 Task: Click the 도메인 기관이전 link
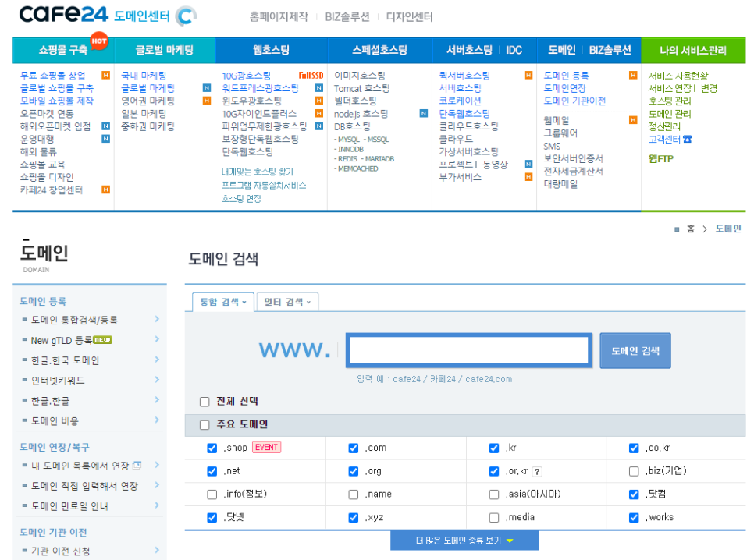coord(574,101)
